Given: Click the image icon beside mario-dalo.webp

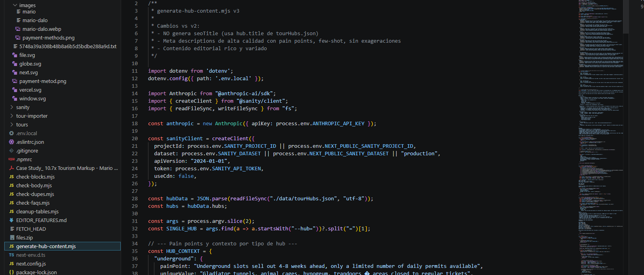Looking at the screenshot, I should [x=18, y=29].
